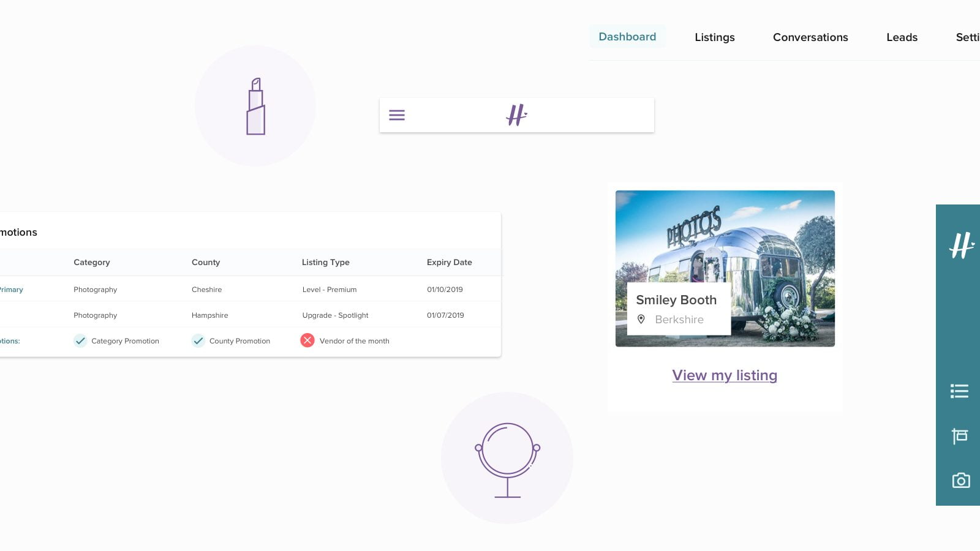Go to the Conversations tab
Viewport: 980px width, 551px height.
(x=810, y=37)
